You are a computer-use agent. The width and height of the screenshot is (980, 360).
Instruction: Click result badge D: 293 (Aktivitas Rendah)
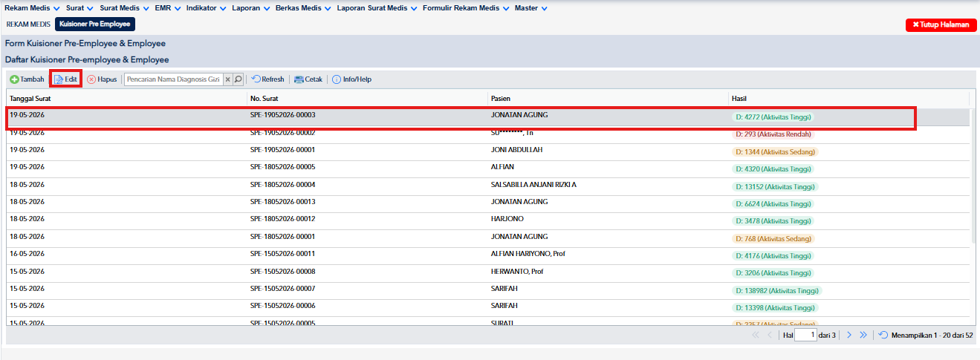pyautogui.click(x=773, y=134)
